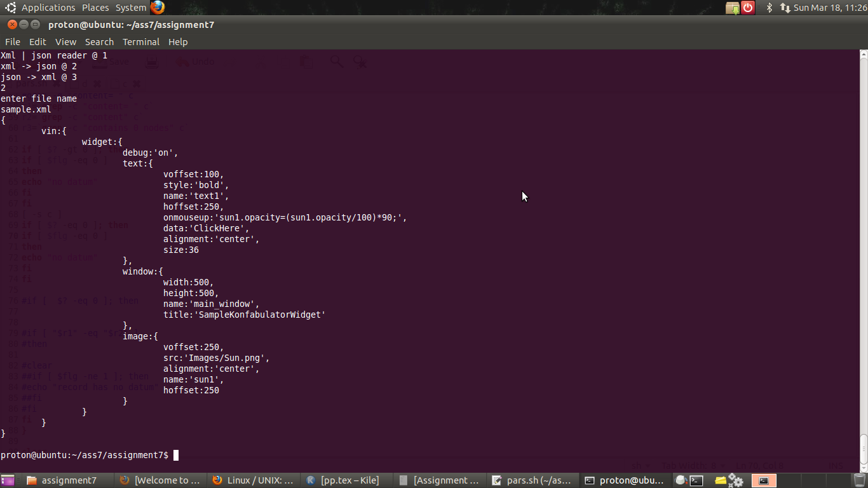This screenshot has height=488, width=868.
Task: Open the Terminal menu in the menu bar
Action: [141, 42]
